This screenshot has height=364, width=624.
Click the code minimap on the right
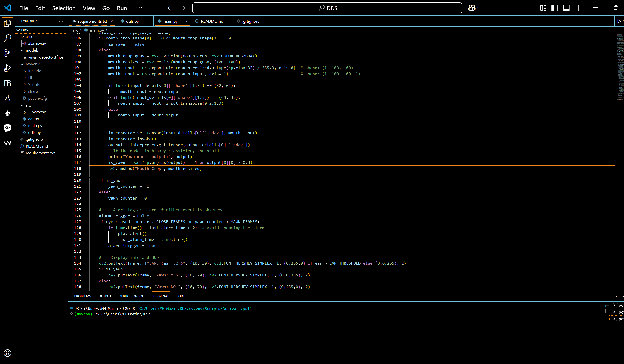tap(620, 67)
